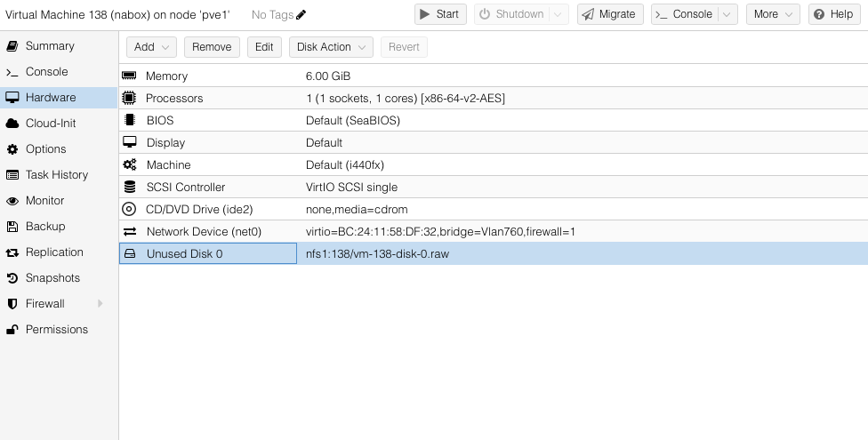This screenshot has height=440, width=868.
Task: Click the Help question mark icon
Action: tap(819, 14)
